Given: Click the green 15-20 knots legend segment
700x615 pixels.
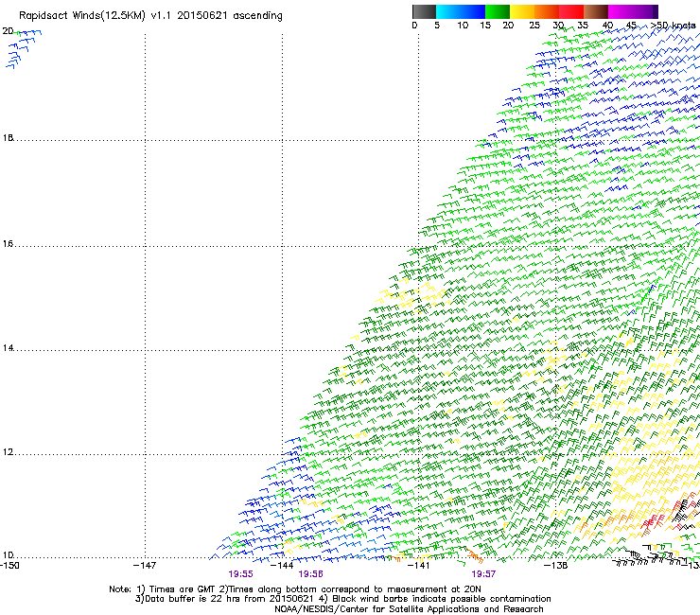Looking at the screenshot, I should click(x=498, y=11).
